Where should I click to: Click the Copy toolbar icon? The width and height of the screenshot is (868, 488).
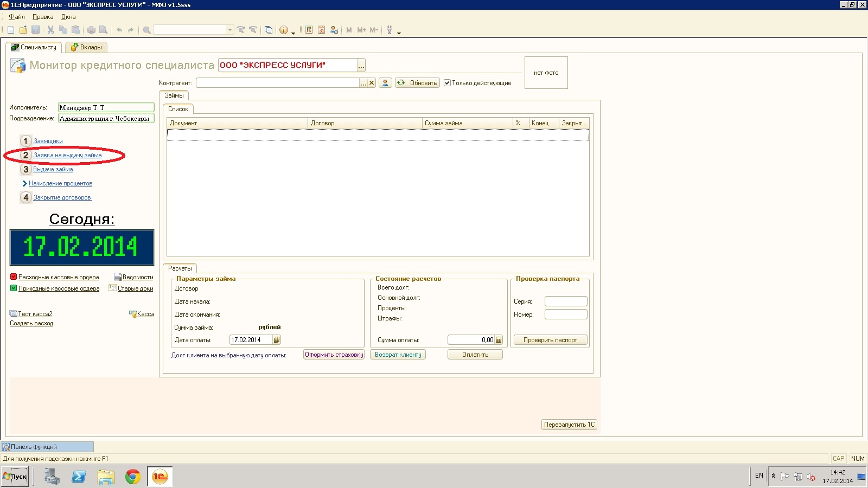pos(63,30)
